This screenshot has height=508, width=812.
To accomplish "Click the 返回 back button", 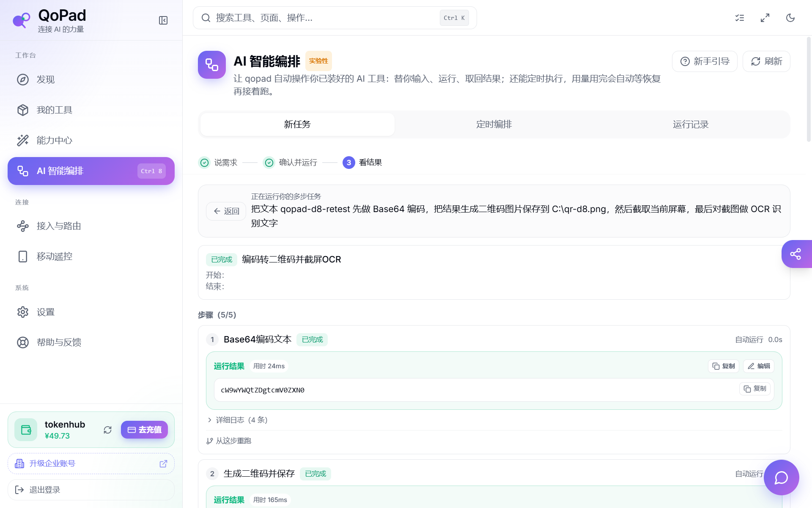I will click(226, 211).
